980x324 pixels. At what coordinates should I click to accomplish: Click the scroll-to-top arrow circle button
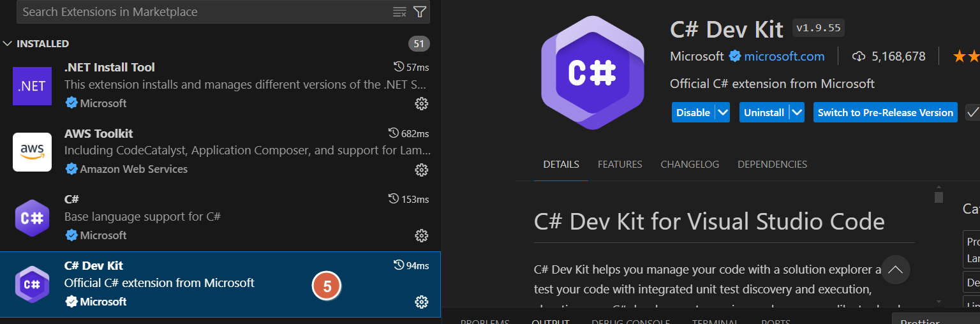pyautogui.click(x=895, y=270)
